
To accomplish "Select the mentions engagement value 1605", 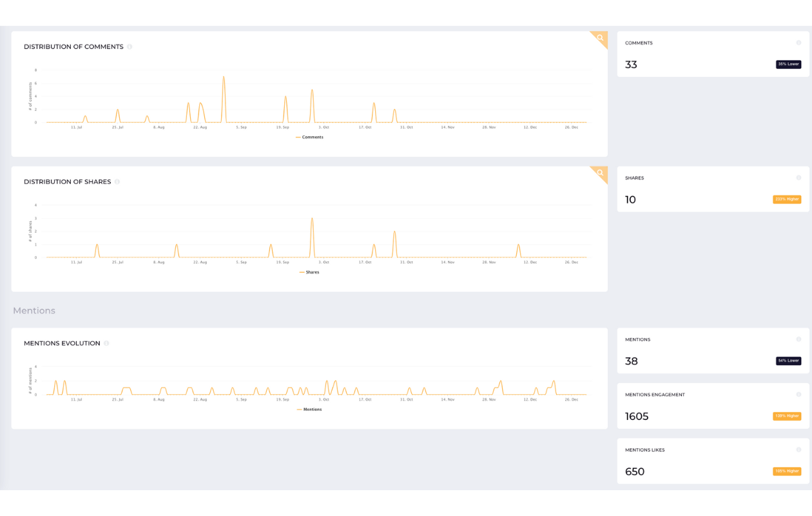I will click(637, 417).
